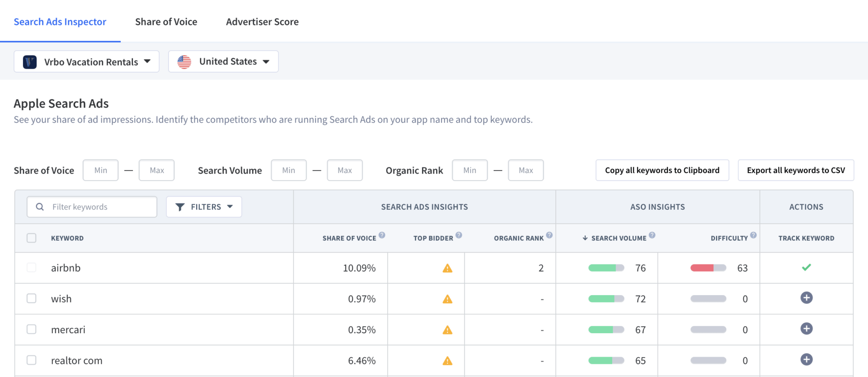Click the mercari keyword text
The height and width of the screenshot is (377, 868).
tap(68, 330)
